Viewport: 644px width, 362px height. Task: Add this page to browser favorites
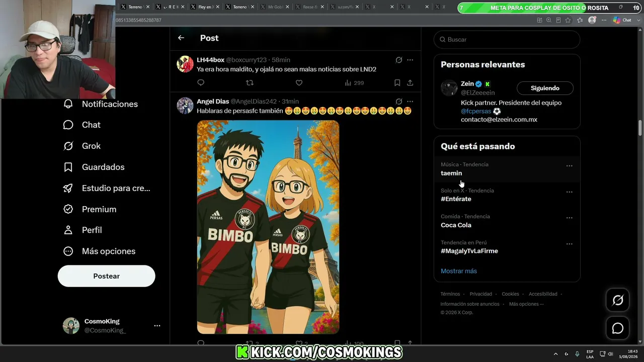point(568,20)
